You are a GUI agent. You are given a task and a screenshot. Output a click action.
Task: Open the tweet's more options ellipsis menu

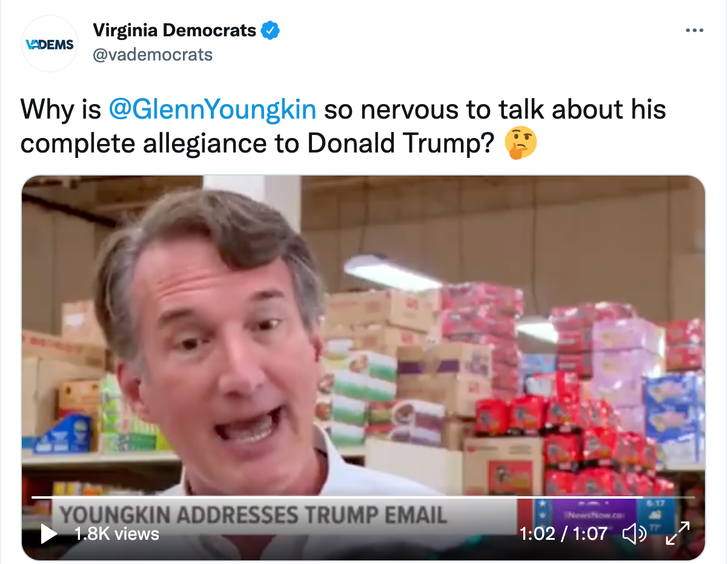coord(694,30)
